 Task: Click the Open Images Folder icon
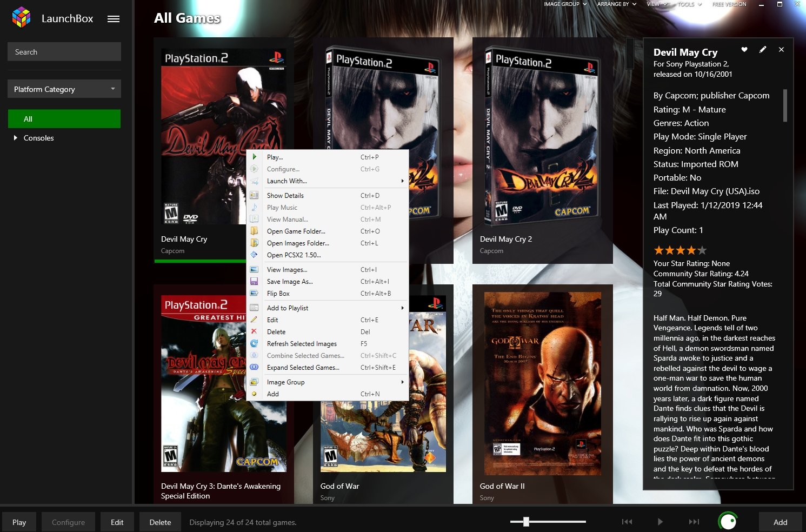click(254, 243)
